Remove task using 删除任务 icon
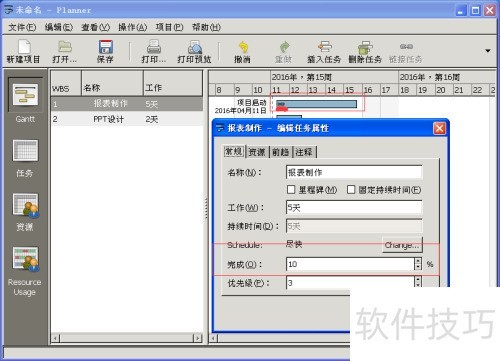Image resolution: width=500 pixels, height=361 pixels. click(x=365, y=51)
